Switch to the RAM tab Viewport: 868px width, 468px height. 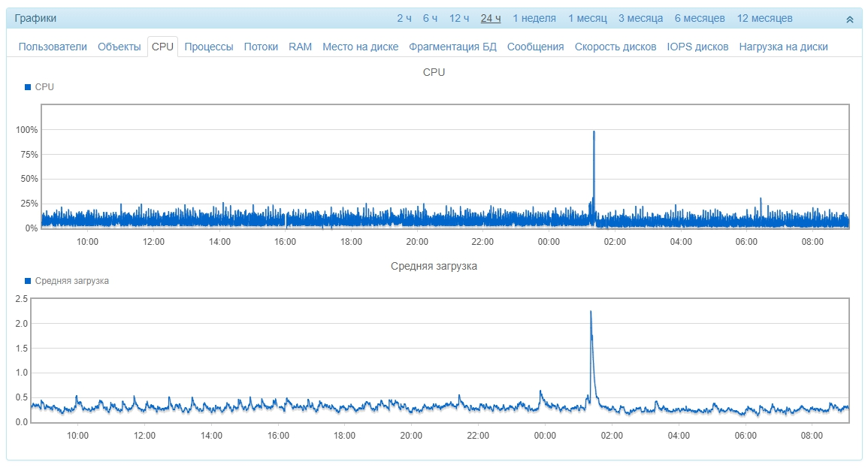300,47
